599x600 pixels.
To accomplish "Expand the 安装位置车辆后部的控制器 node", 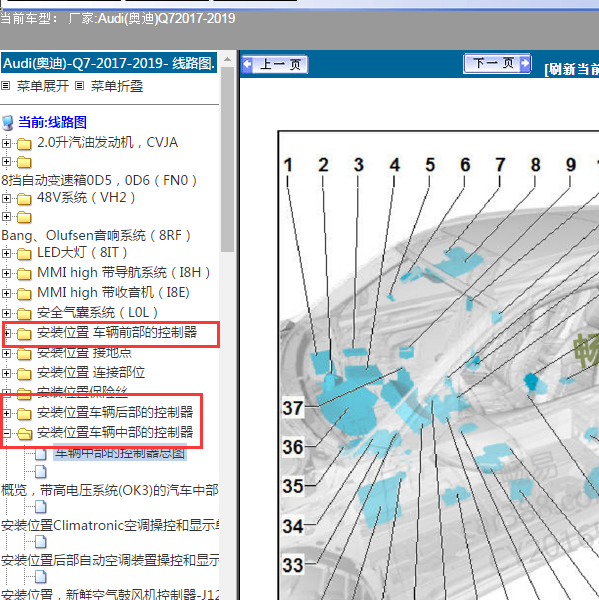I will tap(6, 413).
